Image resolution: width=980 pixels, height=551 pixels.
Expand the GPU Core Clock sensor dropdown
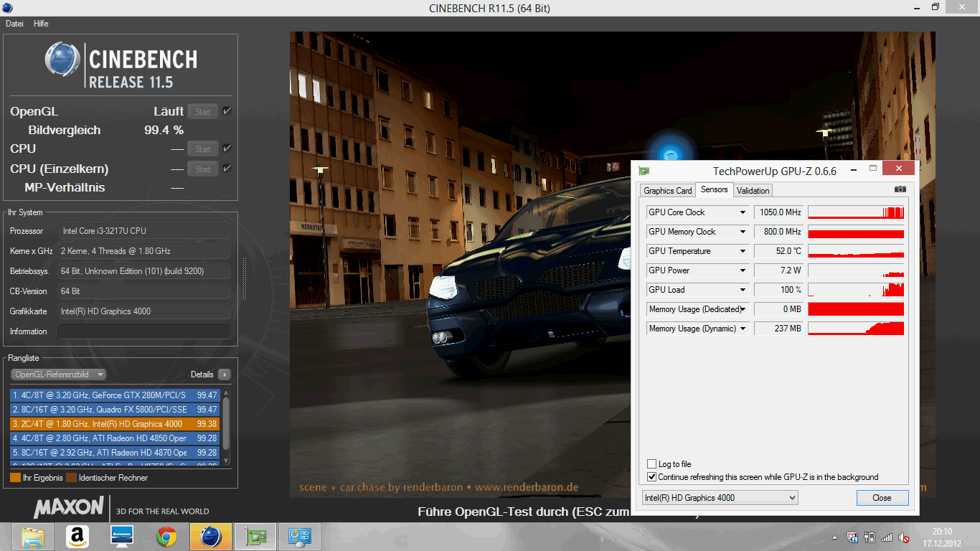click(x=743, y=212)
